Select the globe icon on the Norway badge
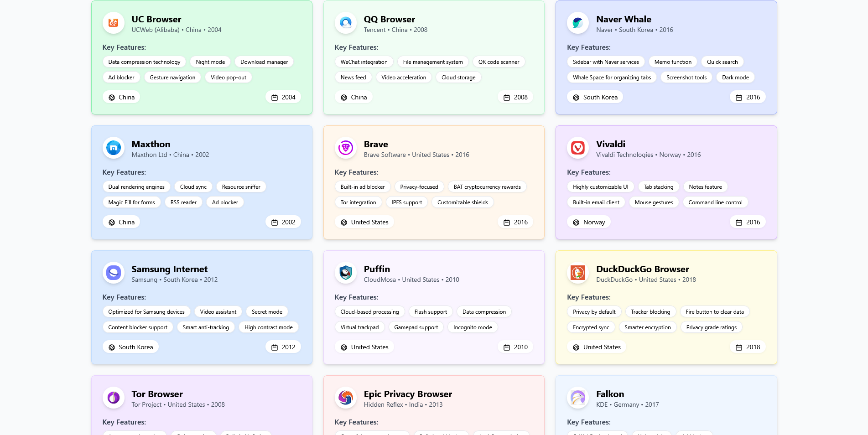 tap(576, 222)
